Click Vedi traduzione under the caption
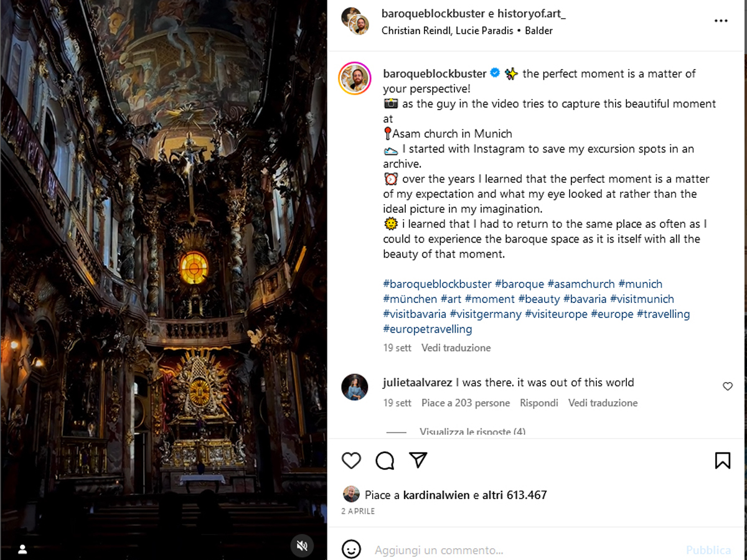 tap(456, 348)
